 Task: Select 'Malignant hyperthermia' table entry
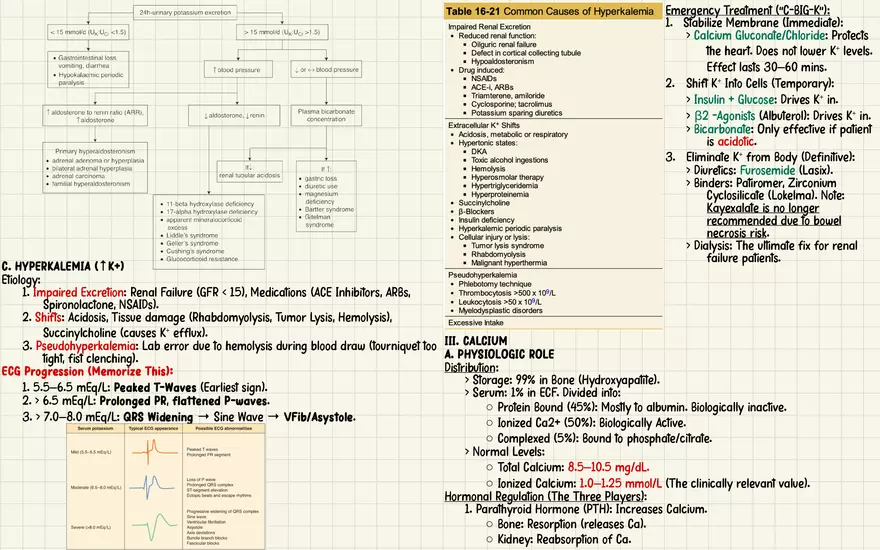[x=508, y=263]
